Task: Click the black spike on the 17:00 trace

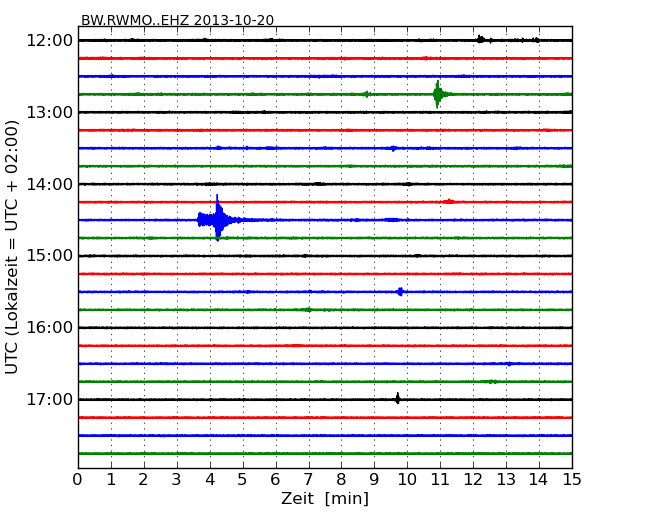Action: tap(398, 399)
